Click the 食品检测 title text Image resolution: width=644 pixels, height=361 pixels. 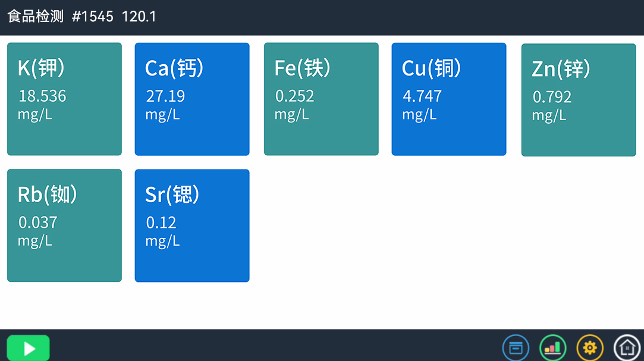[35, 16]
